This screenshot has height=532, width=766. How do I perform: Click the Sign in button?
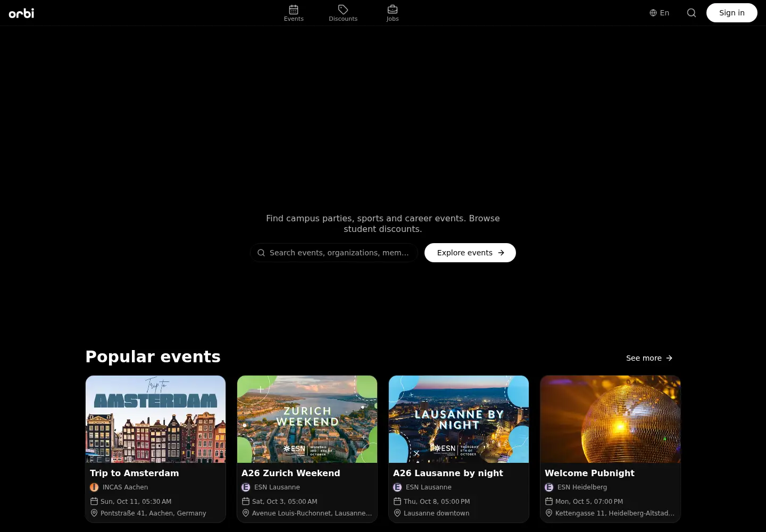(732, 13)
